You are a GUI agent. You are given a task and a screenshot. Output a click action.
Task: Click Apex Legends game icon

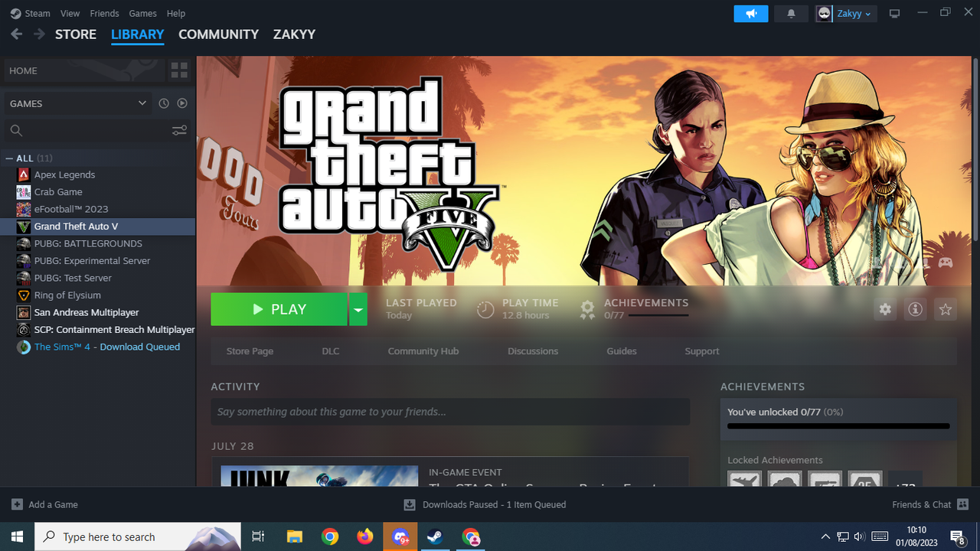click(24, 174)
